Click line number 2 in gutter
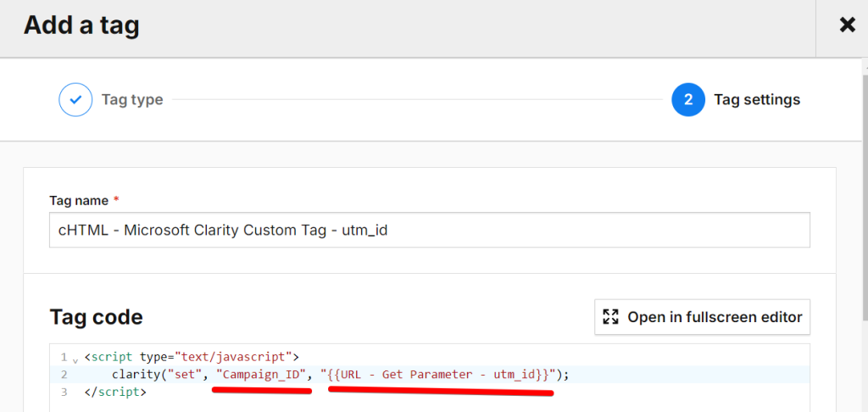The height and width of the screenshot is (412, 868). [x=64, y=375]
